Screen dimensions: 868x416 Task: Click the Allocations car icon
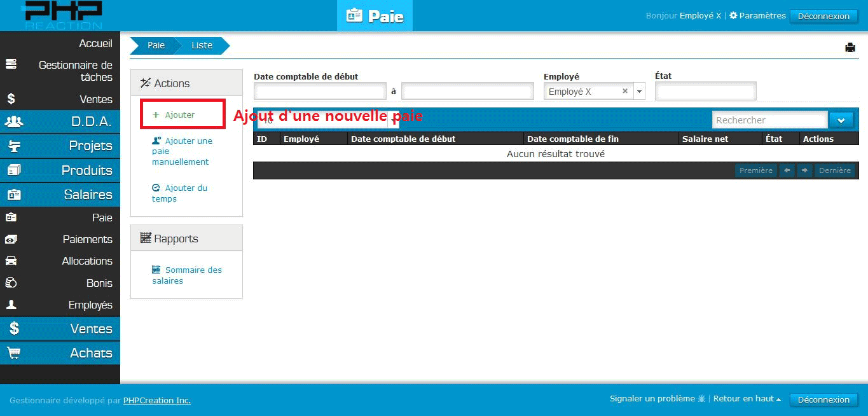[x=11, y=261]
